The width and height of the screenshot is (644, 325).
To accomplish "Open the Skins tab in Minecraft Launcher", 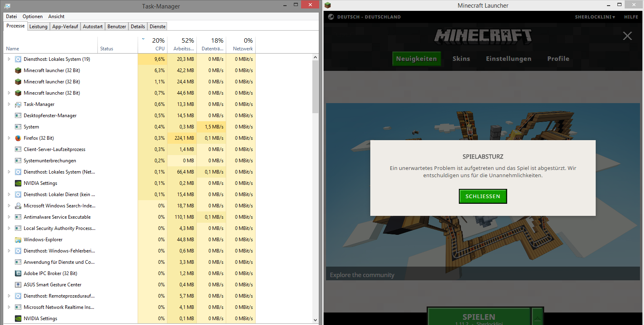I will tap(461, 59).
